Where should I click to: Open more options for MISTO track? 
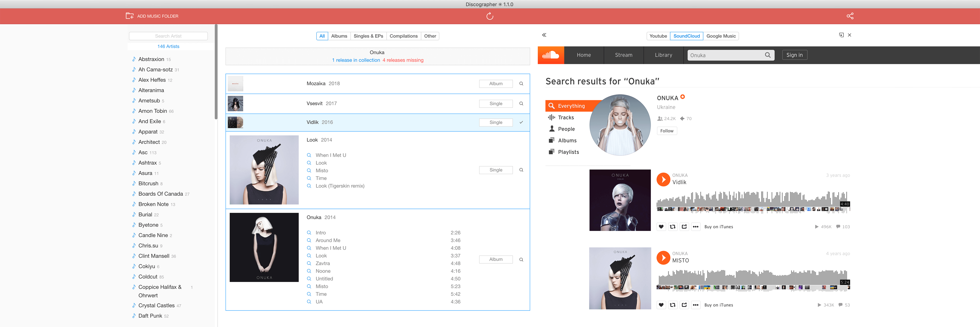tap(696, 305)
